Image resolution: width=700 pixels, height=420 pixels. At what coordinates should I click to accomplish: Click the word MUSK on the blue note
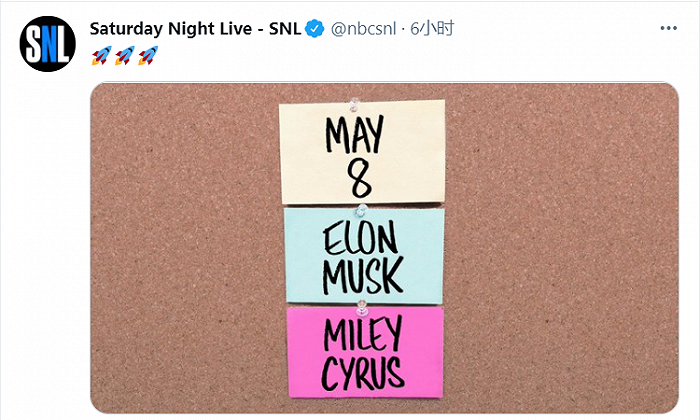click(x=362, y=276)
